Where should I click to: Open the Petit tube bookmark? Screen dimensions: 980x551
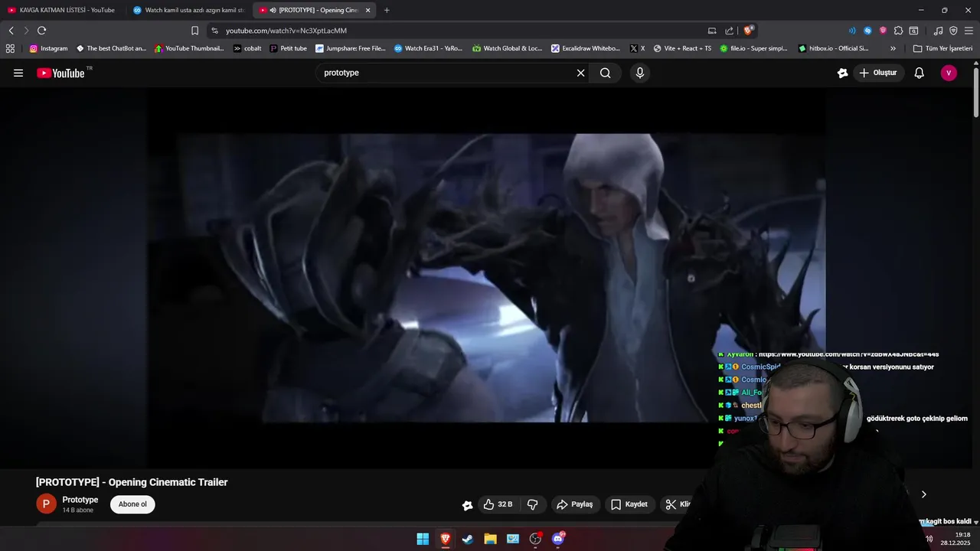288,48
